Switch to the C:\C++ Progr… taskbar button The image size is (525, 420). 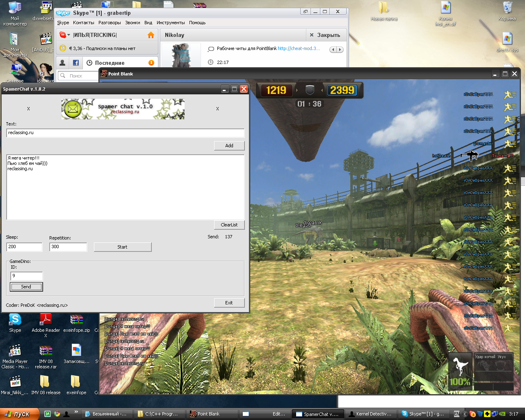click(160, 414)
